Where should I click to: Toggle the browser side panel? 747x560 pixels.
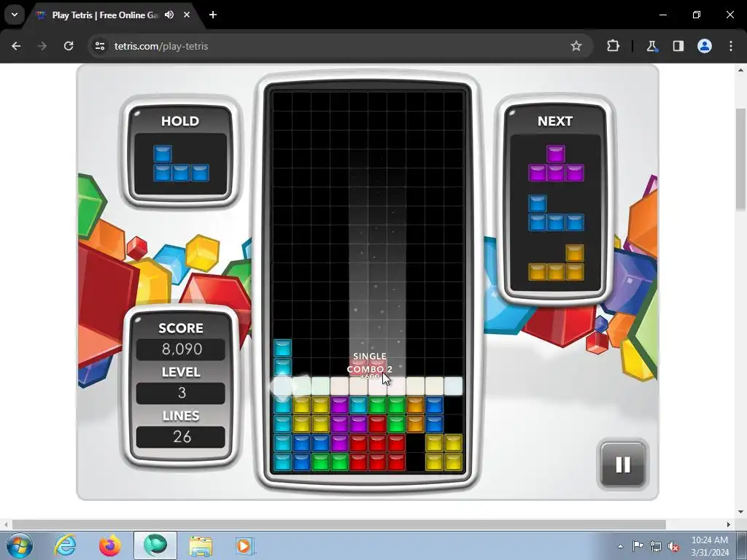(678, 46)
